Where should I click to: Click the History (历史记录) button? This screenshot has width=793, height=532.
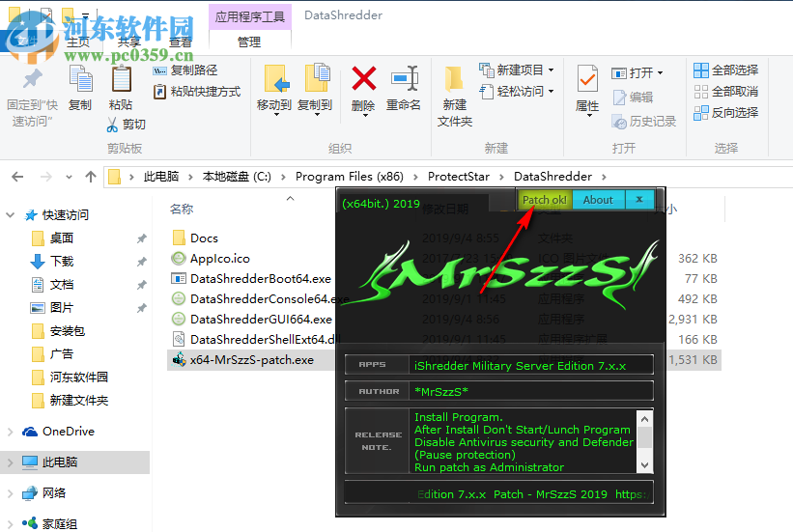pos(644,122)
